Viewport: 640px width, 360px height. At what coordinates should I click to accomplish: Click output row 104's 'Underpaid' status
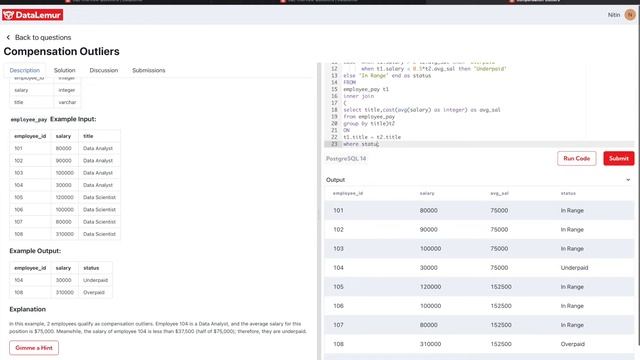click(x=574, y=268)
